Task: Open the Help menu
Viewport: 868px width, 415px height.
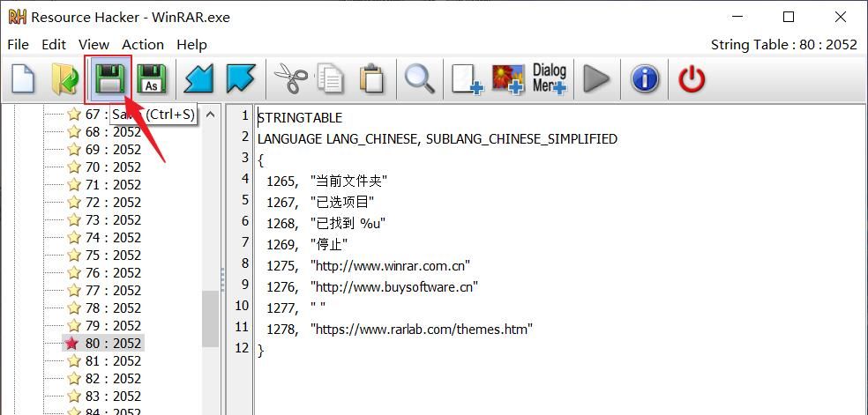Action: click(191, 45)
